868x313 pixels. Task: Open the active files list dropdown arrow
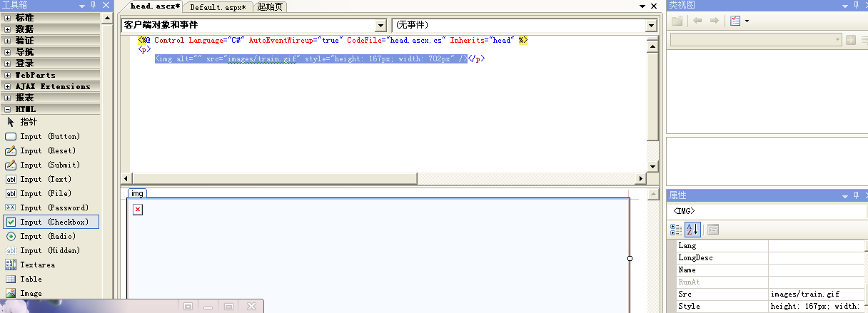(x=641, y=6)
